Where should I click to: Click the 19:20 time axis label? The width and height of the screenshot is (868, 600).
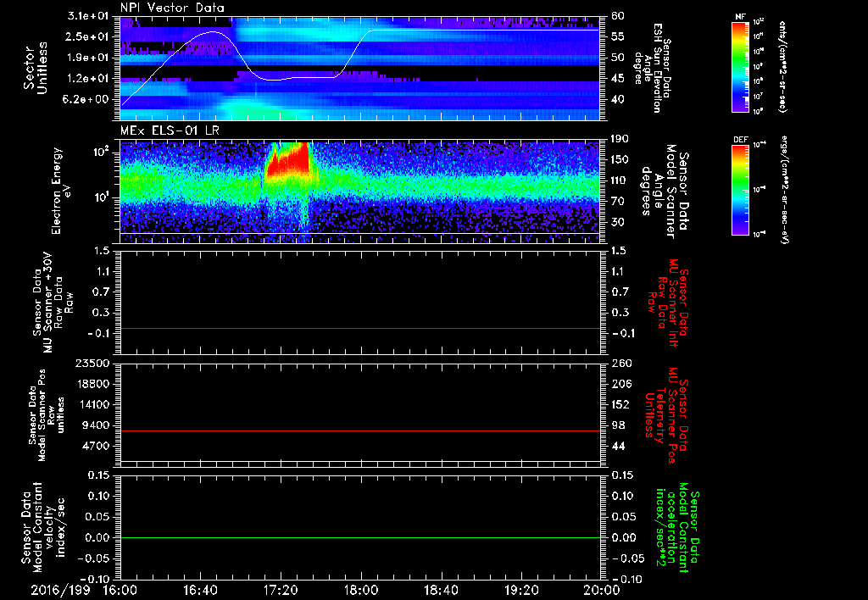(521, 590)
